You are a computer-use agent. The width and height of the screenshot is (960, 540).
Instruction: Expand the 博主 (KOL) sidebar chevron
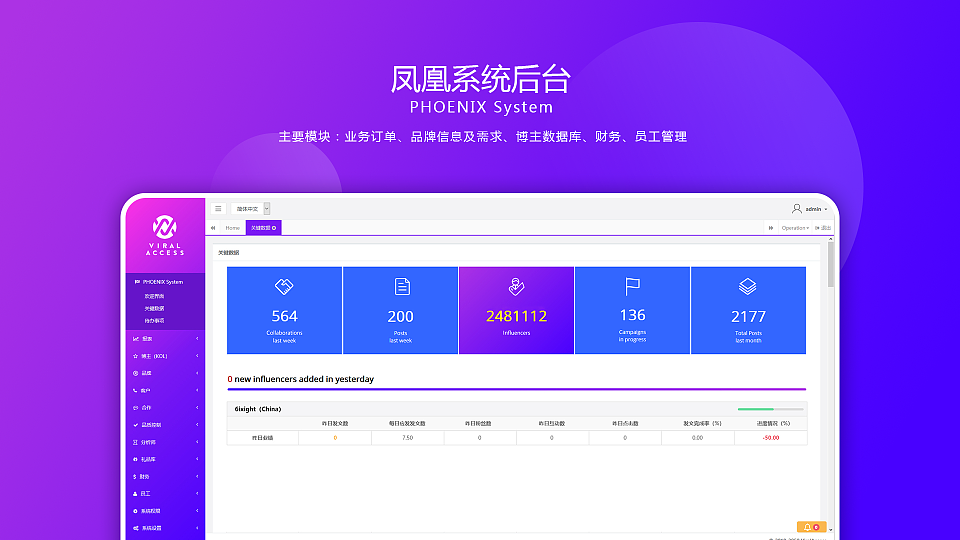pos(197,356)
